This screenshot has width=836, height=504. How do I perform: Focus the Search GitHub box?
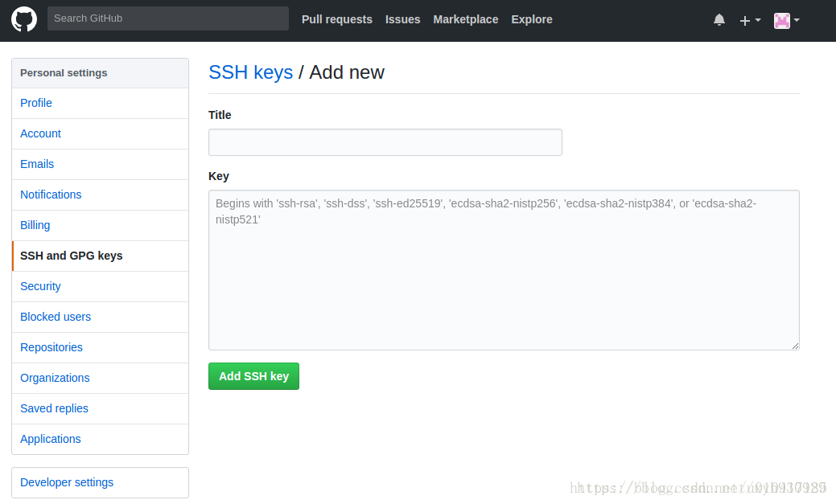(168, 18)
